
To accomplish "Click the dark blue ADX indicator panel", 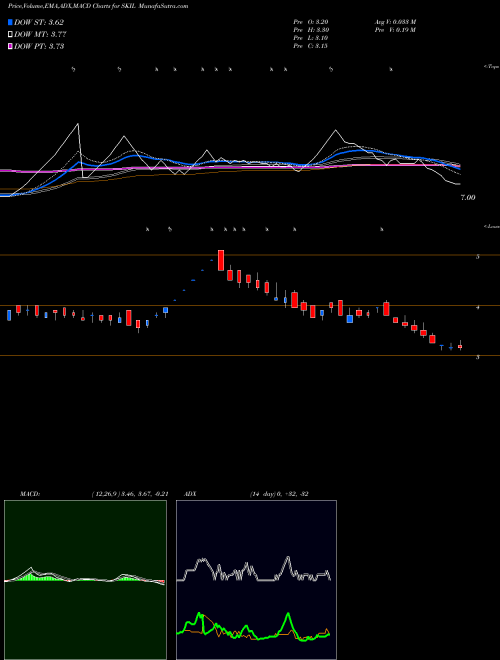I will pyautogui.click(x=256, y=580).
